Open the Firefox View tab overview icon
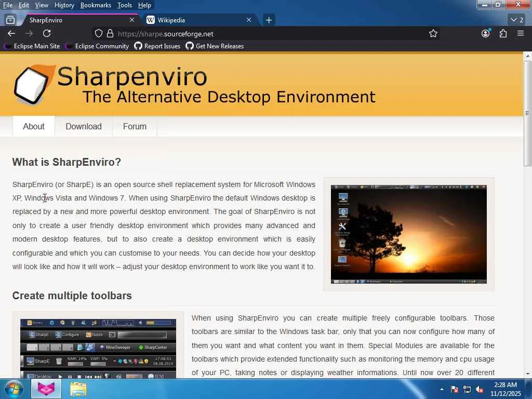The image size is (532, 399). (10, 20)
